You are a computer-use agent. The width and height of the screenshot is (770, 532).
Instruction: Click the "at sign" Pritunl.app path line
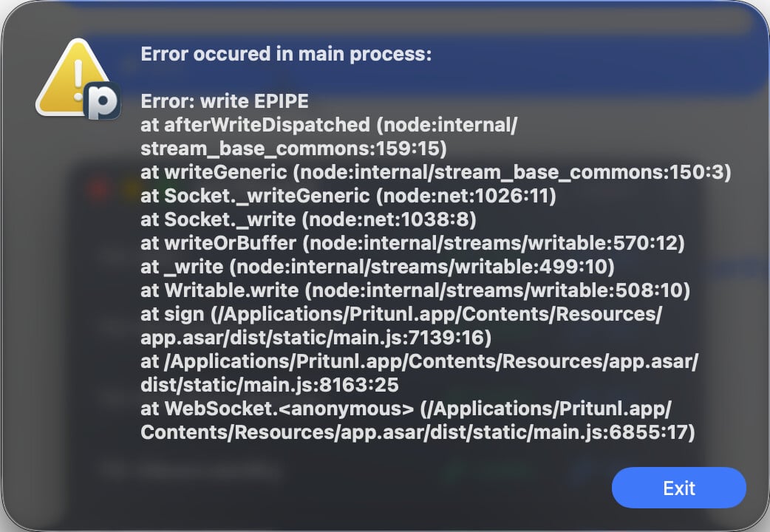pyautogui.click(x=401, y=314)
